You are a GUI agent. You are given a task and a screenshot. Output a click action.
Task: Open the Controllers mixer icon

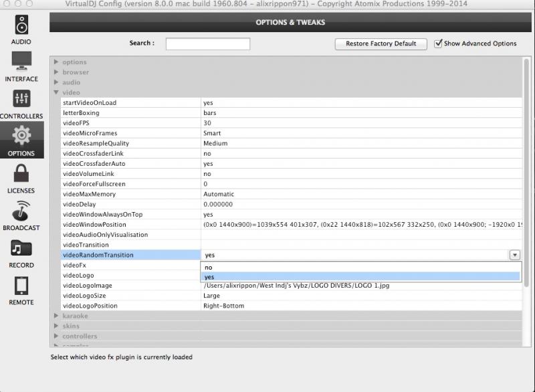pos(21,100)
